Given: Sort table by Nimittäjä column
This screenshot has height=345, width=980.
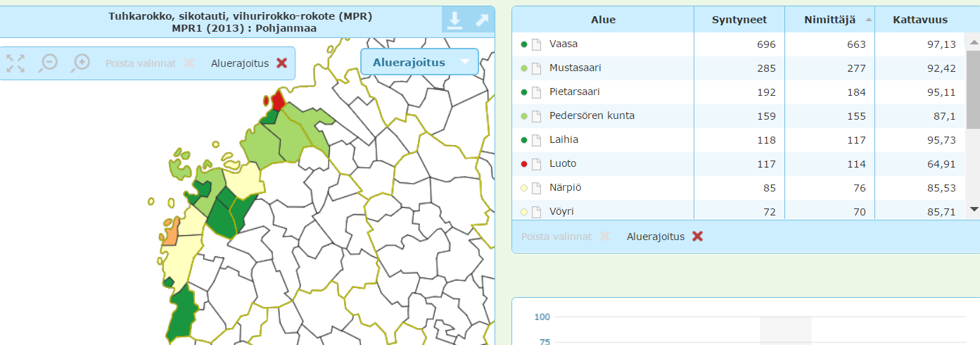Looking at the screenshot, I should [x=830, y=20].
